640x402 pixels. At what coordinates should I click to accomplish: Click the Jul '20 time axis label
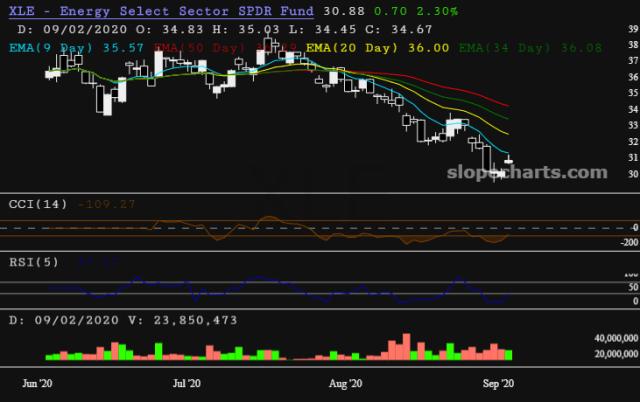(x=187, y=384)
